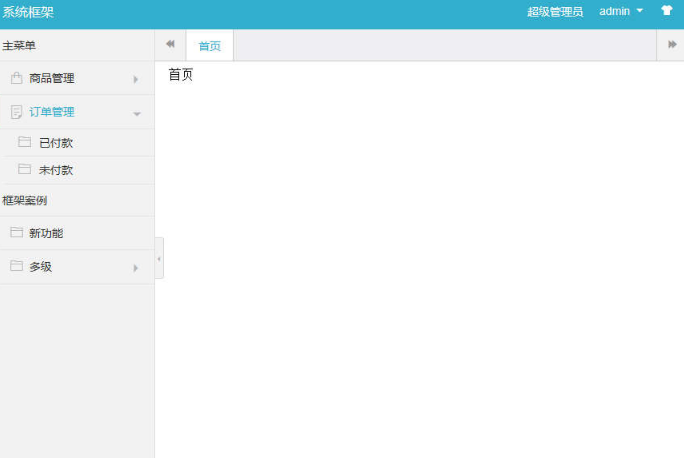This screenshot has width=684, height=458.
Task: Click the folder icon next to 未付款
Action: [x=25, y=169]
